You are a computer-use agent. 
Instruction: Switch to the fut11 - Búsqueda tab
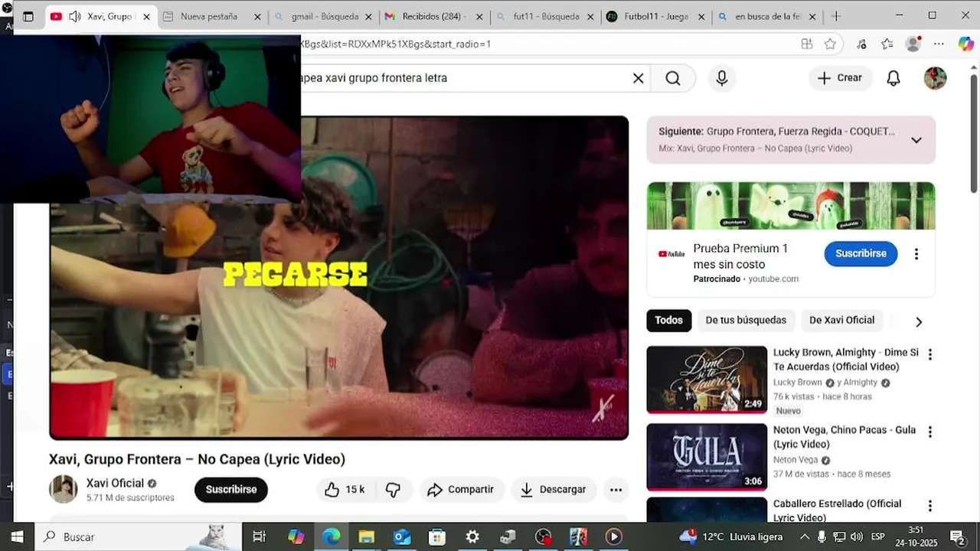tap(546, 16)
